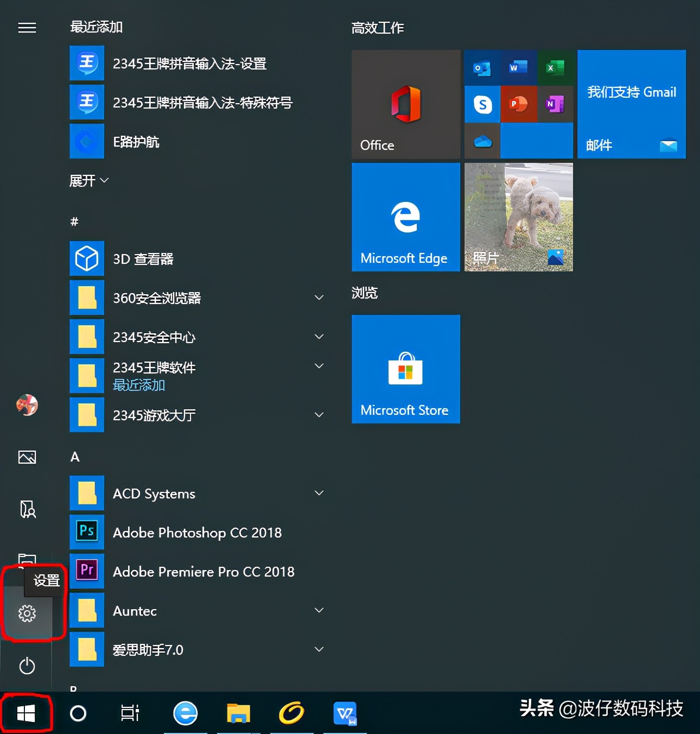Launch the Outlook tile
The width and height of the screenshot is (700, 734).
(x=482, y=68)
